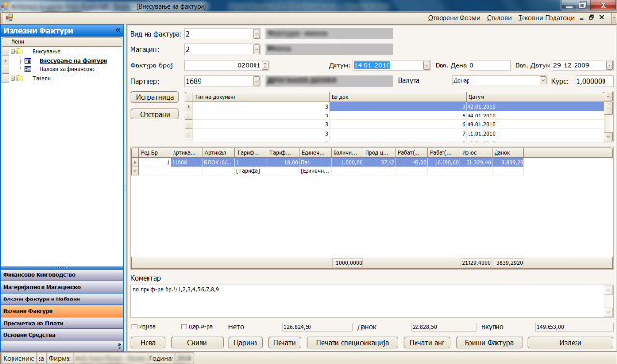The height and width of the screenshot is (364, 617).
Task: Click the Печати анг button
Action: pos(427,343)
